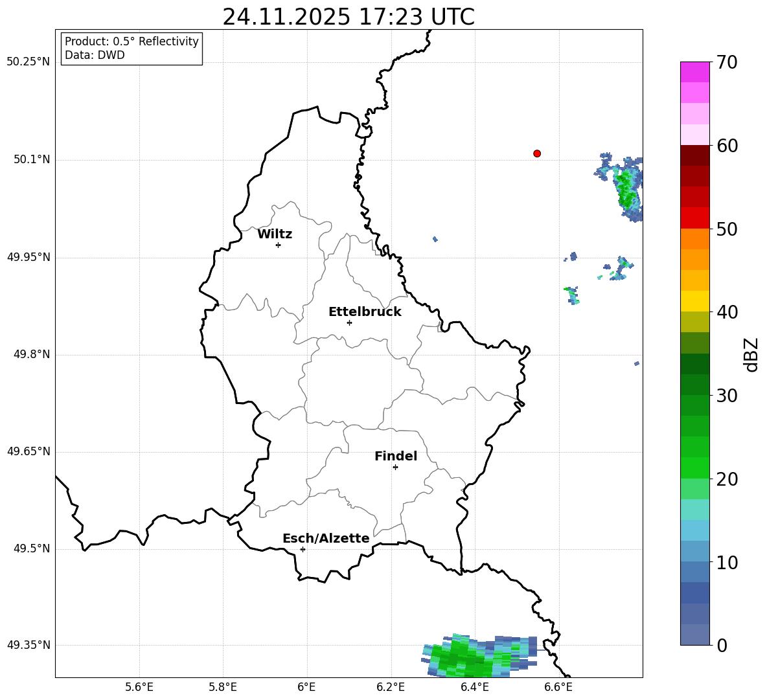Click the Esch/Alzette station cross marker
Image resolution: width=767 pixels, height=700 pixels.
click(303, 549)
